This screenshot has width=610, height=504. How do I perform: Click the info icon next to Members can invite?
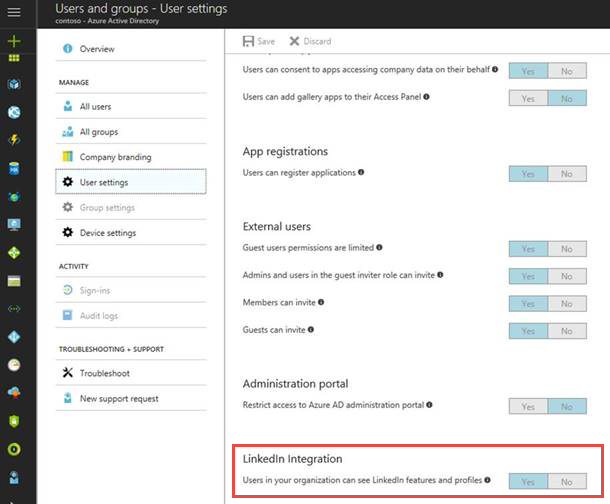(321, 302)
